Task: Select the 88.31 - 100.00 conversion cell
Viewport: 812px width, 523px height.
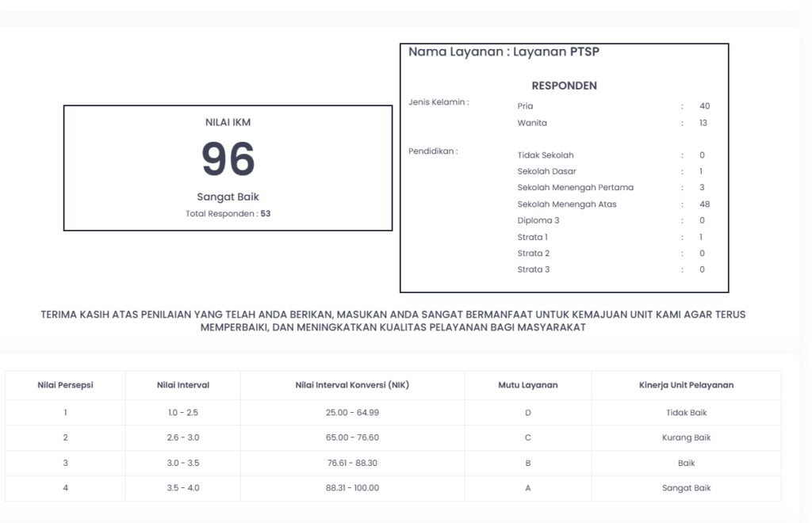Action: [352, 488]
